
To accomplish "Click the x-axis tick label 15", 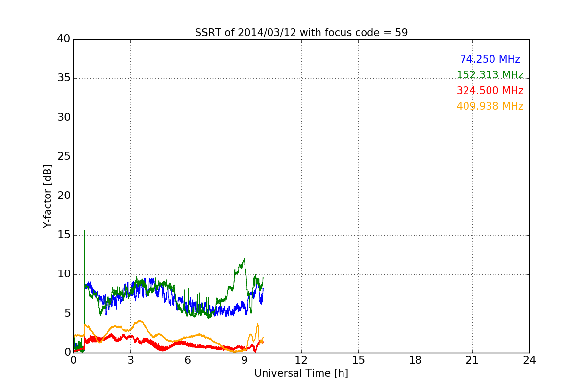I will [358, 360].
